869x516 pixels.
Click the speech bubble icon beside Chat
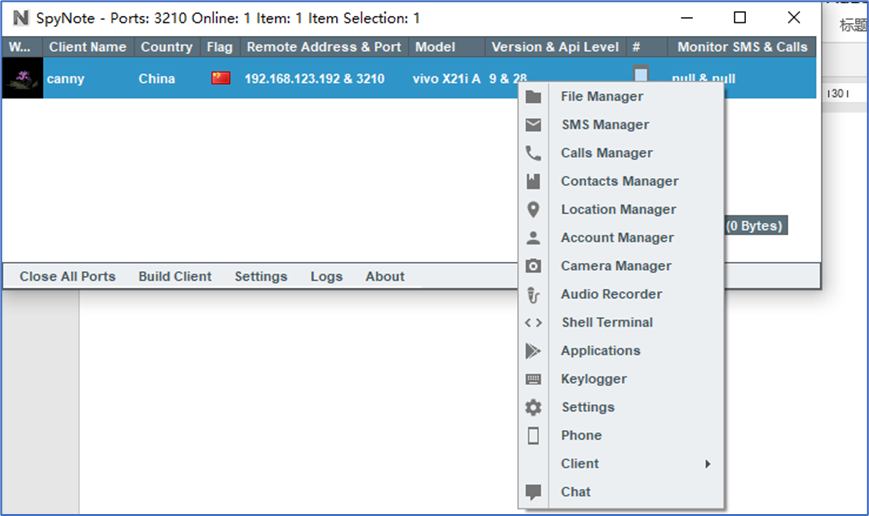point(533,492)
